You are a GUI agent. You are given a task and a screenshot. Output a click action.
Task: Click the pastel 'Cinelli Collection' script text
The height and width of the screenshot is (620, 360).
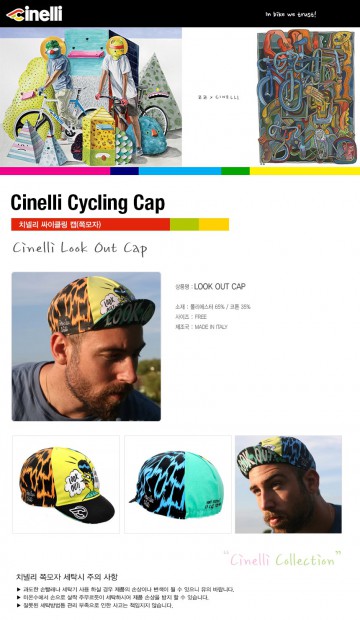[x=282, y=559]
